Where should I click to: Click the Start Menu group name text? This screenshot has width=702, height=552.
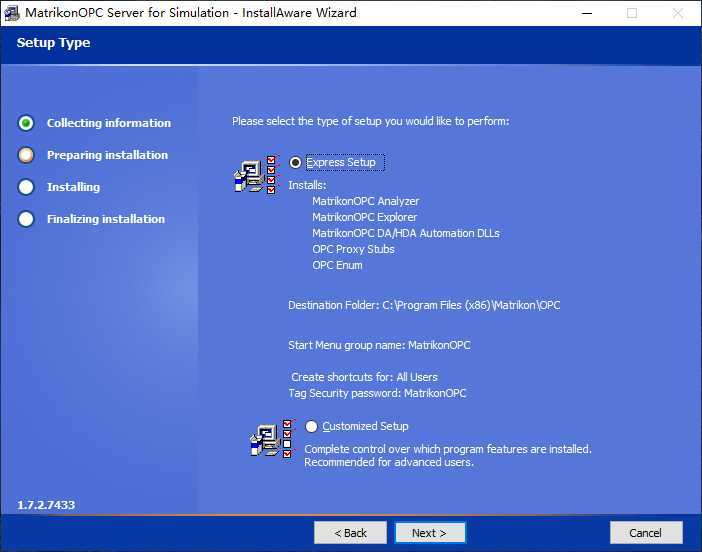coord(379,345)
